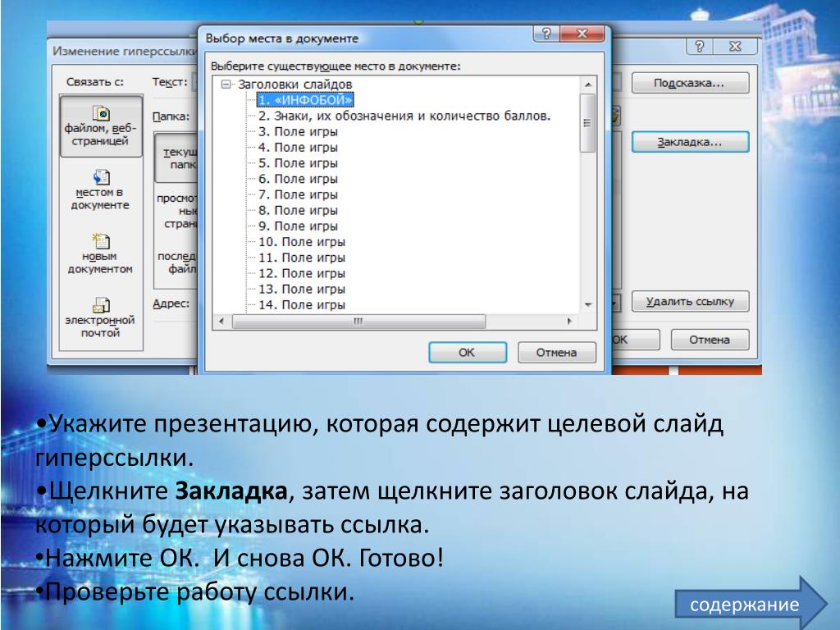Pick slide 14. Поле игры
The height and width of the screenshot is (630, 840).
point(302,305)
